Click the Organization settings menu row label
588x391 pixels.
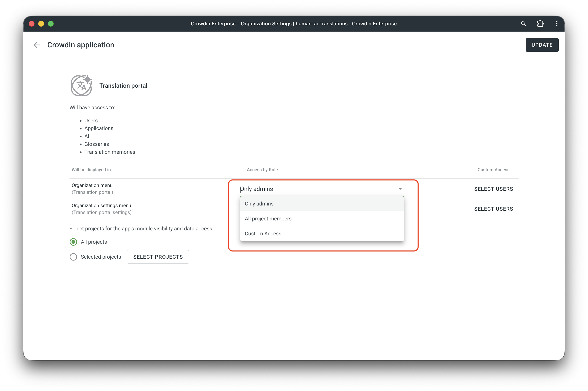[101, 205]
